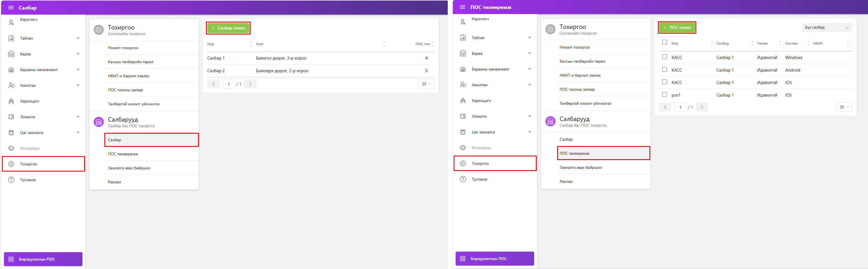868x269 pixels.
Task: Sort branch list by Хаяг column arrows
Action: click(384, 44)
